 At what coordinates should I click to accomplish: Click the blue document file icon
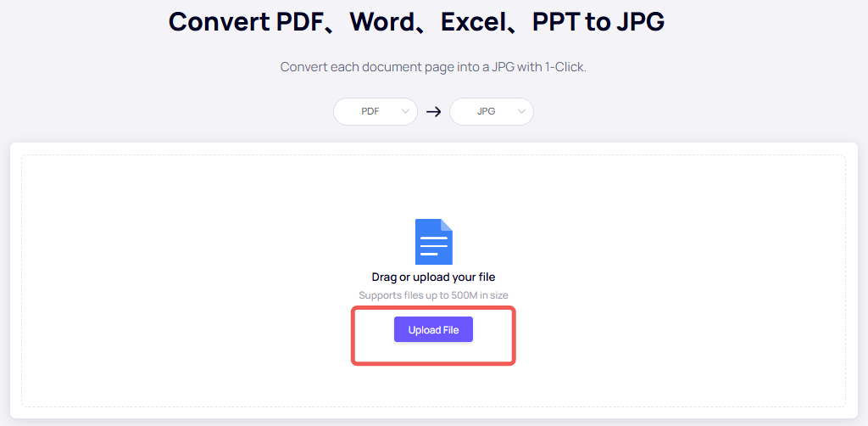pyautogui.click(x=434, y=242)
